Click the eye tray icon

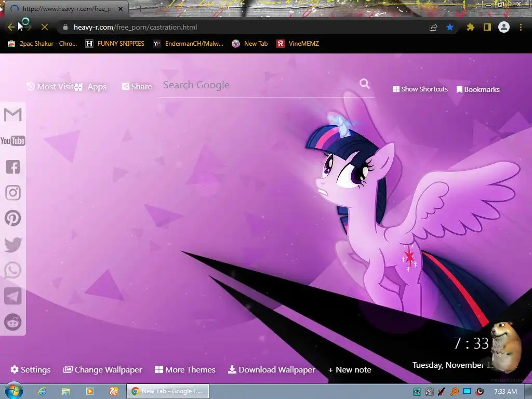(417, 392)
